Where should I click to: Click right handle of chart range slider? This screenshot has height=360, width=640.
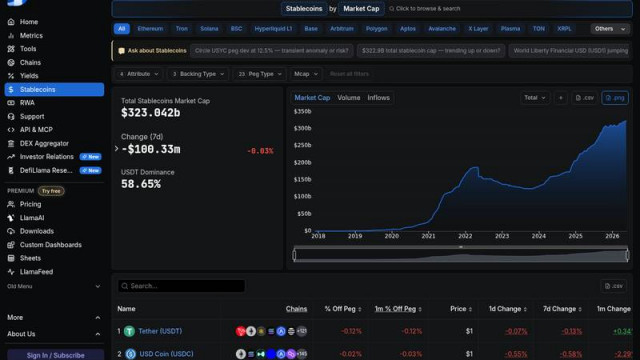coord(627,255)
